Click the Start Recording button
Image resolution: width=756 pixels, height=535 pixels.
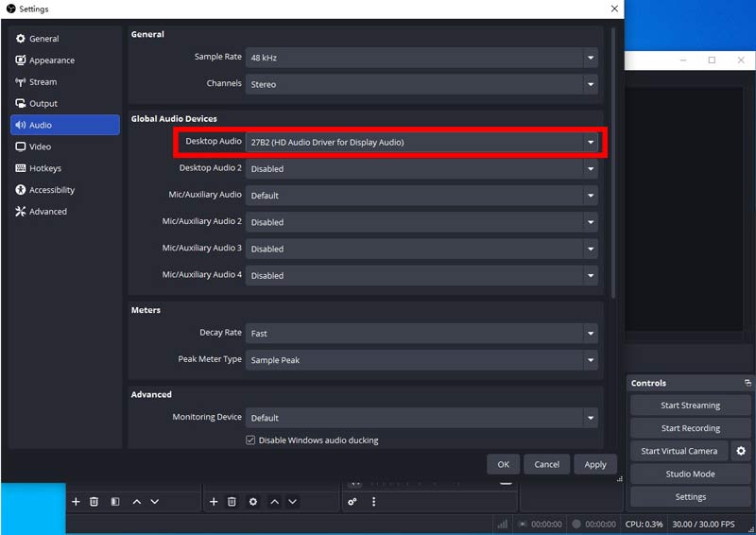[690, 428]
